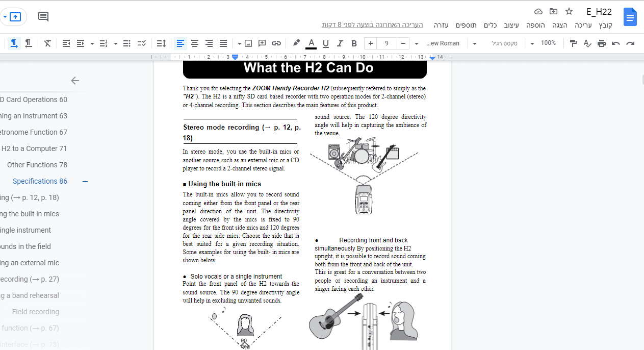Screen dimensions: 644x350
Task: Click the right-to-left paragraph direction icon
Action: tap(29, 43)
